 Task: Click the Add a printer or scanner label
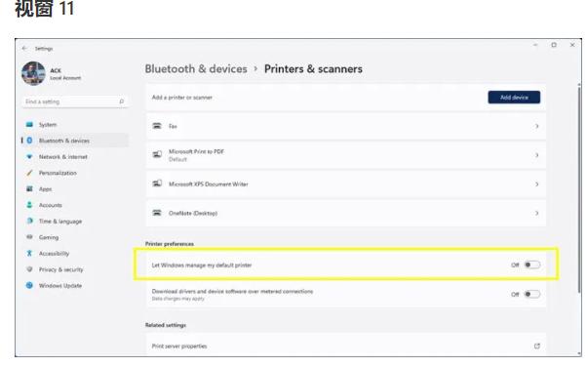(182, 98)
